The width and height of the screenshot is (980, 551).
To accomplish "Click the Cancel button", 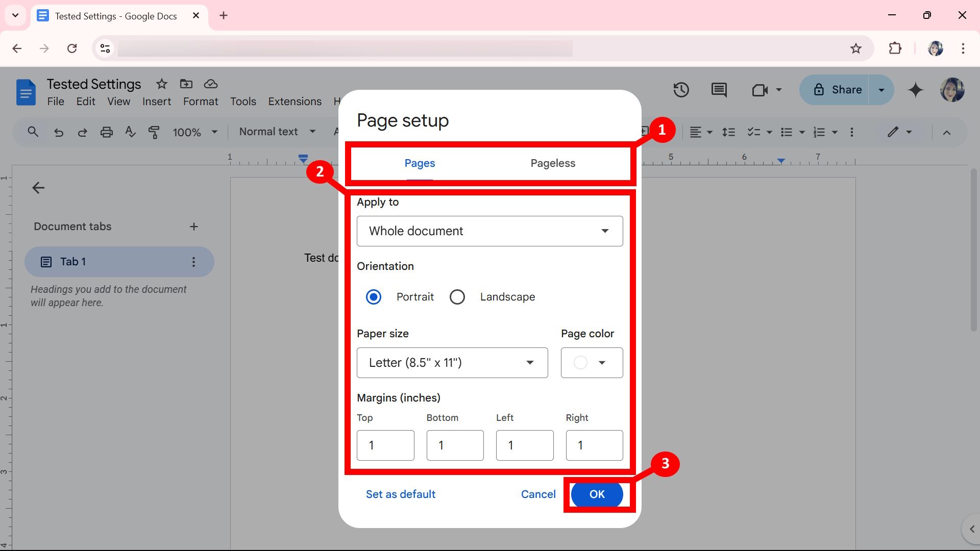I will pos(538,494).
